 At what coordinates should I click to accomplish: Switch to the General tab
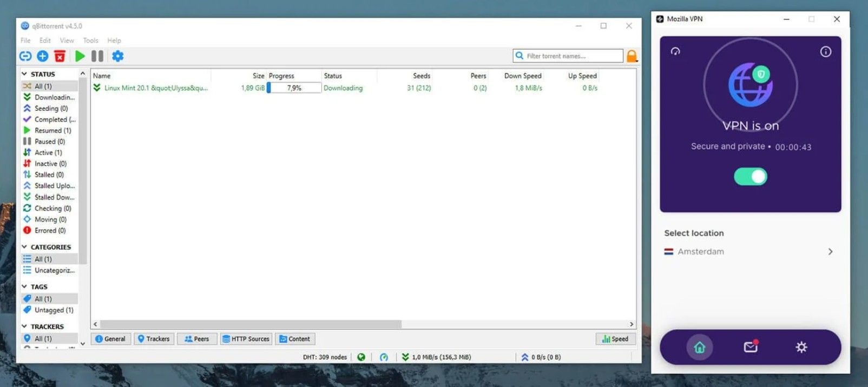tap(111, 339)
